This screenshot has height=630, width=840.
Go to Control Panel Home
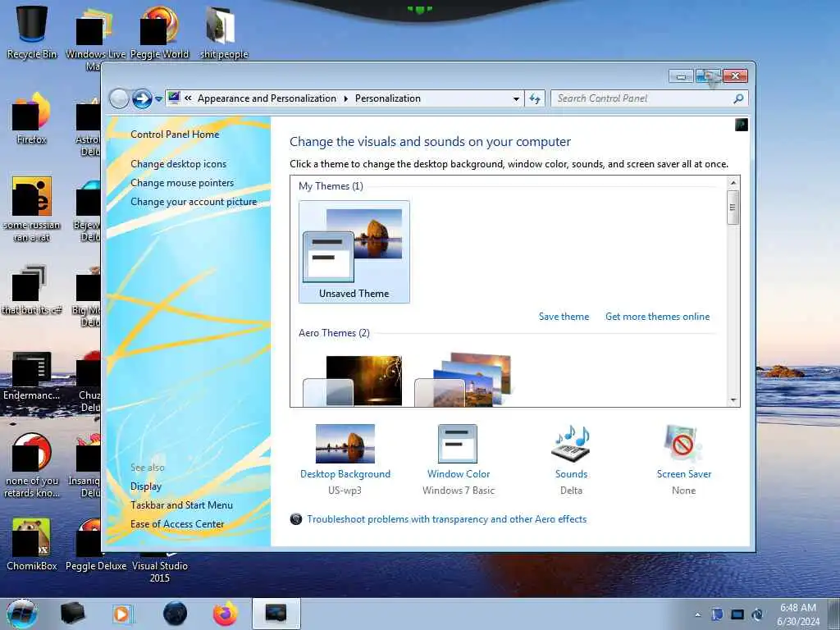pyautogui.click(x=175, y=135)
